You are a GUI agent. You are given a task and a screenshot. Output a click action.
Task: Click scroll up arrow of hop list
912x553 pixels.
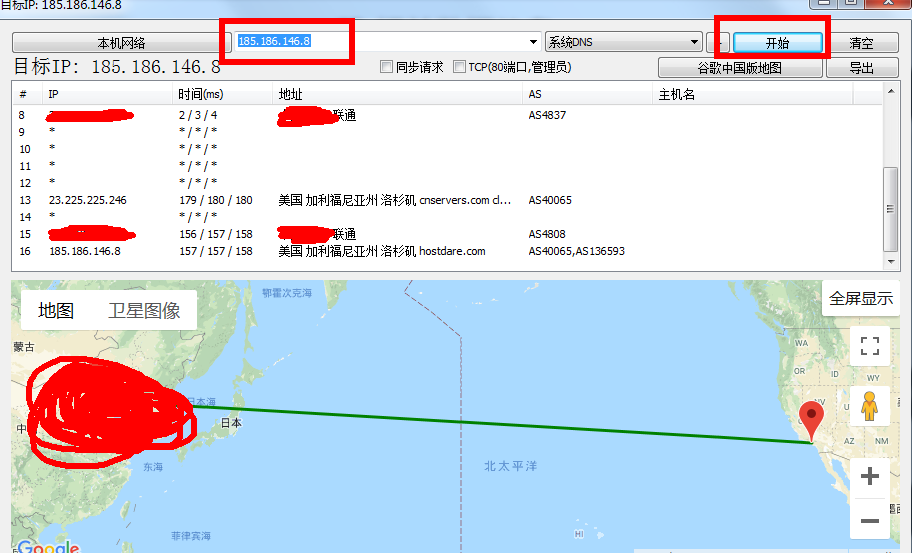pyautogui.click(x=890, y=91)
